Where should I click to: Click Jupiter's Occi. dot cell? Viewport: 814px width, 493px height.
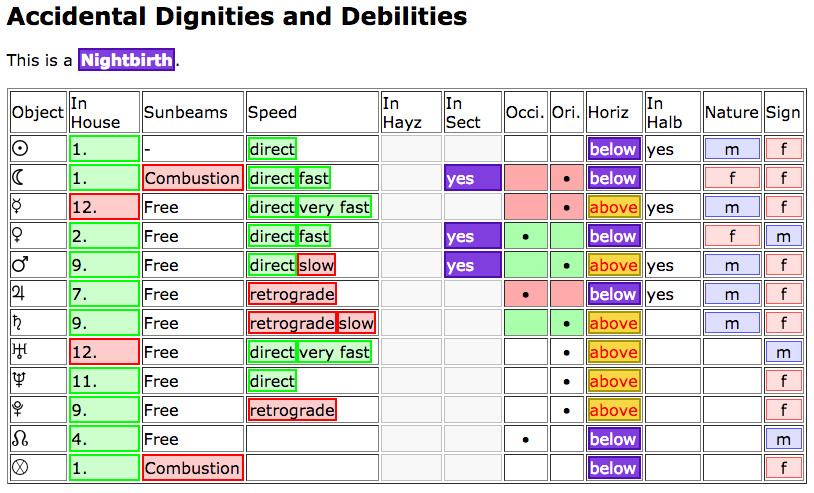525,294
